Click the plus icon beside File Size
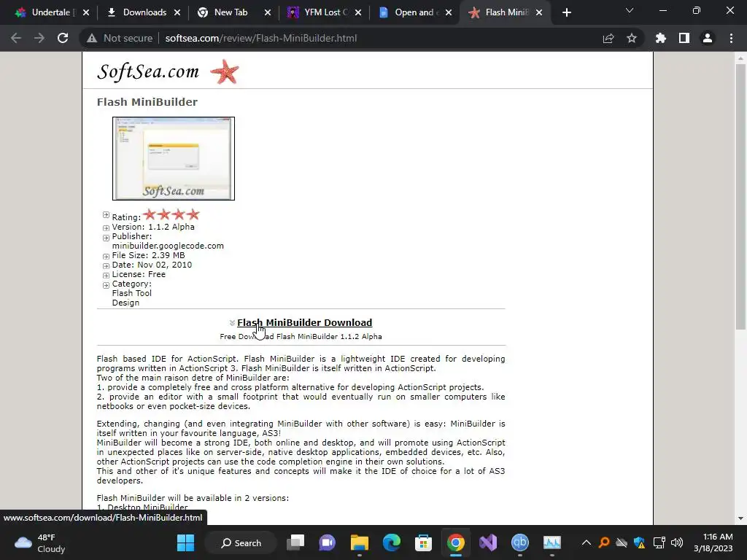This screenshot has height=560, width=747. [x=107, y=257]
